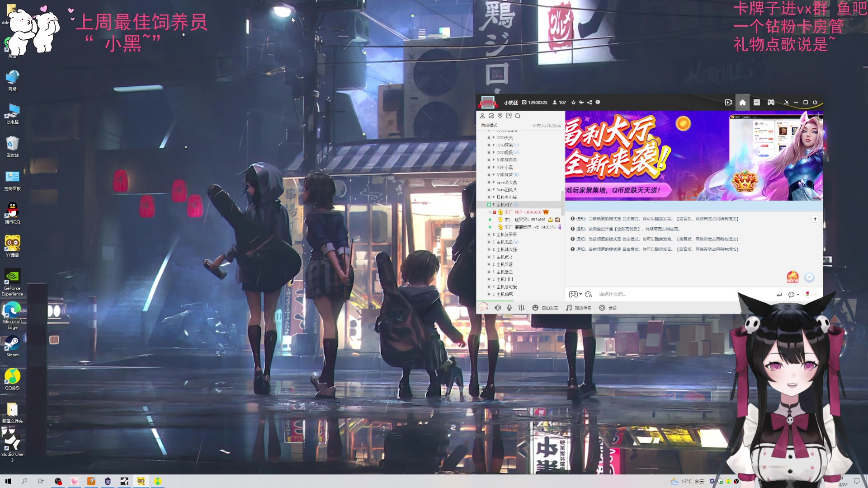Open the user profile icon above channel list
The height and width of the screenshot is (488, 868).
482,116
